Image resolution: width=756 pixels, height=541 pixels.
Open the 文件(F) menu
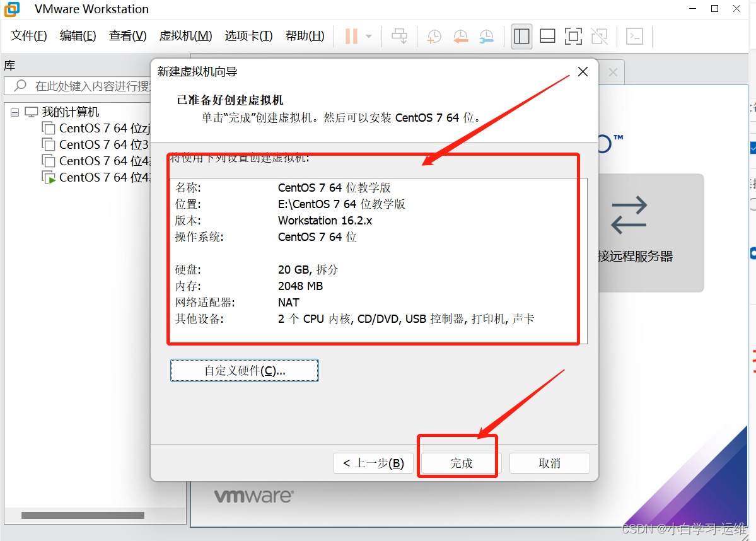click(x=29, y=36)
